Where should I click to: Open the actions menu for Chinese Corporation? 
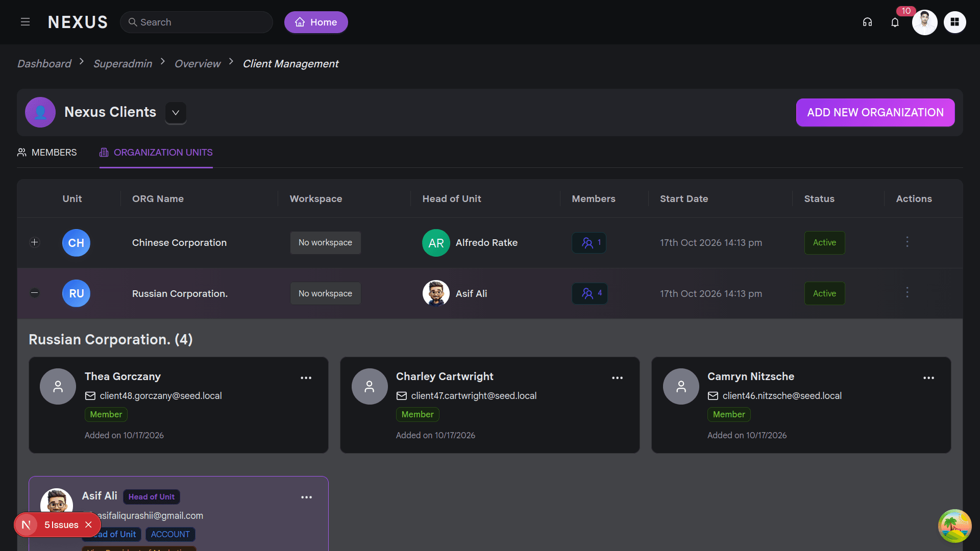click(x=907, y=242)
